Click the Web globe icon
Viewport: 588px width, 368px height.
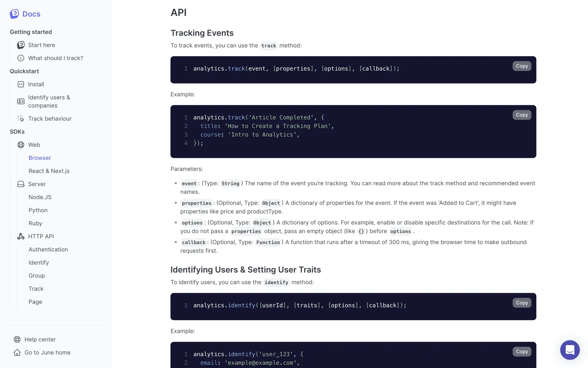click(21, 145)
